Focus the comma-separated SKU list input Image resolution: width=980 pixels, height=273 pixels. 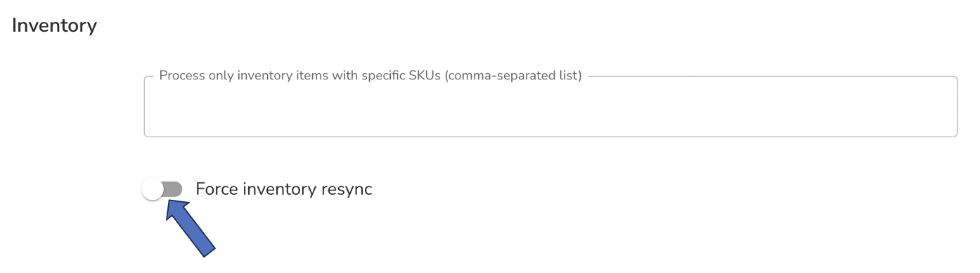[x=550, y=106]
